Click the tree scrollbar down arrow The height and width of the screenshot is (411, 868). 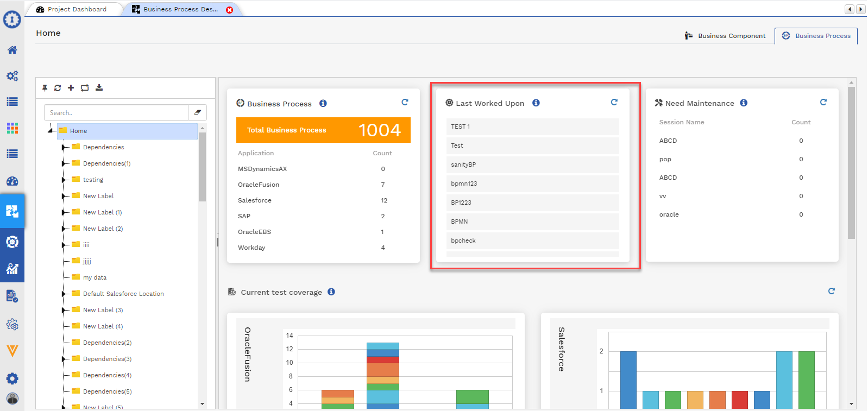pyautogui.click(x=203, y=404)
